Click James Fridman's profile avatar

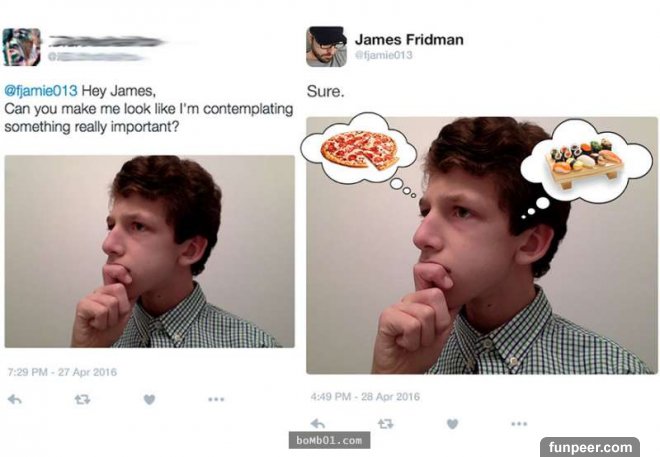pos(326,46)
